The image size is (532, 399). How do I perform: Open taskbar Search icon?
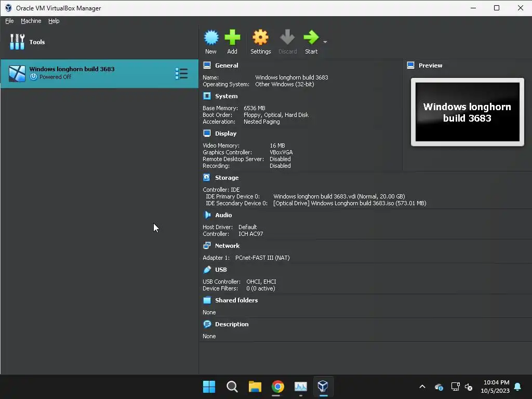tap(232, 387)
